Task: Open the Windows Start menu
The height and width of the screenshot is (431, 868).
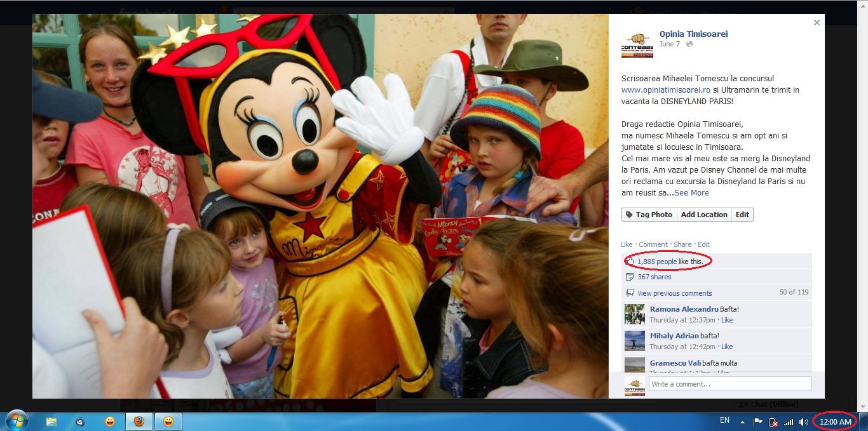Action: click(x=16, y=421)
